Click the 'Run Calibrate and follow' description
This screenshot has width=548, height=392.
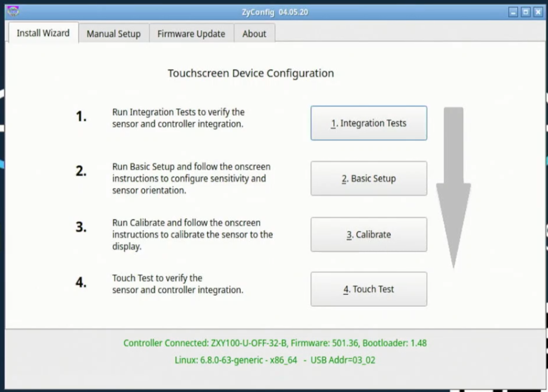click(192, 234)
